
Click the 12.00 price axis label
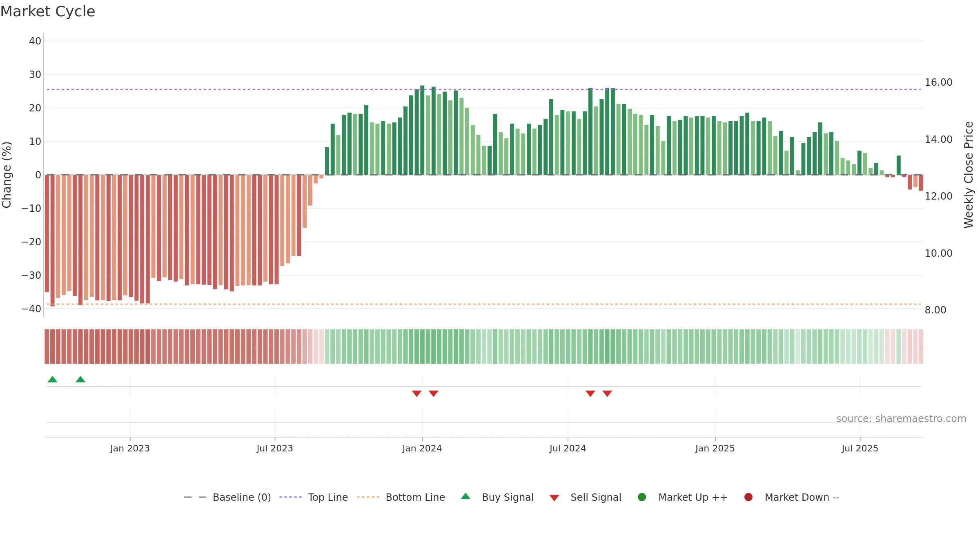click(x=938, y=196)
